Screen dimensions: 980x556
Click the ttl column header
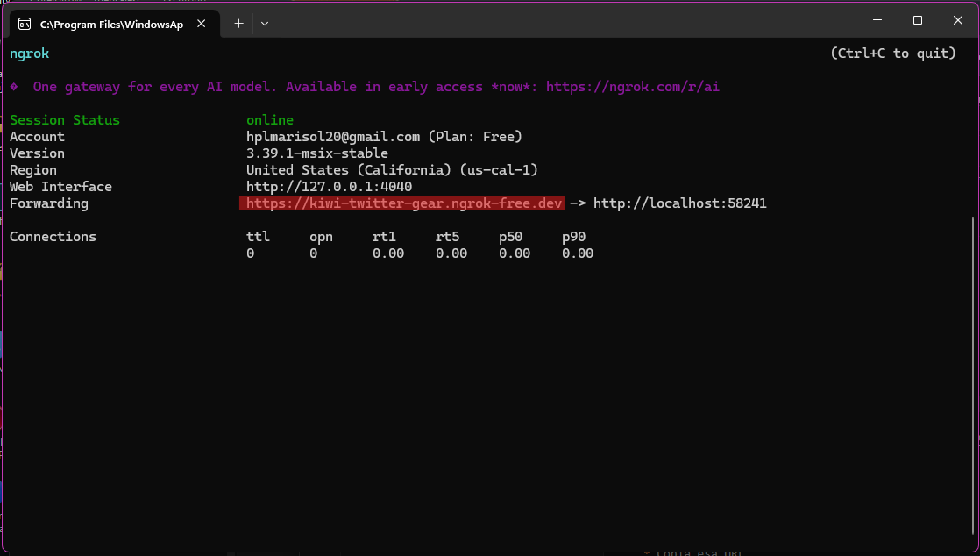pos(258,237)
